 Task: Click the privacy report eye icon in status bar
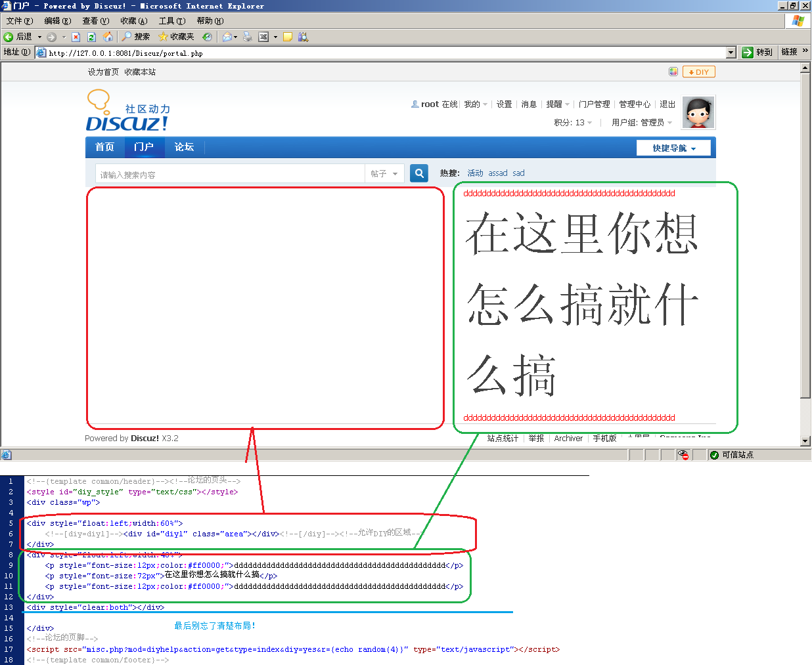[x=683, y=455]
